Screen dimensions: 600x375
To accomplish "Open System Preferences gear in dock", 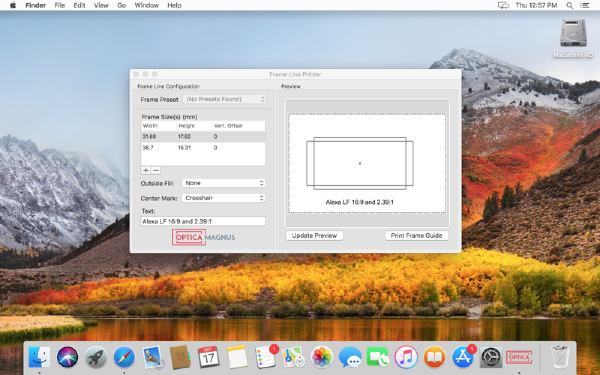I will click(491, 357).
